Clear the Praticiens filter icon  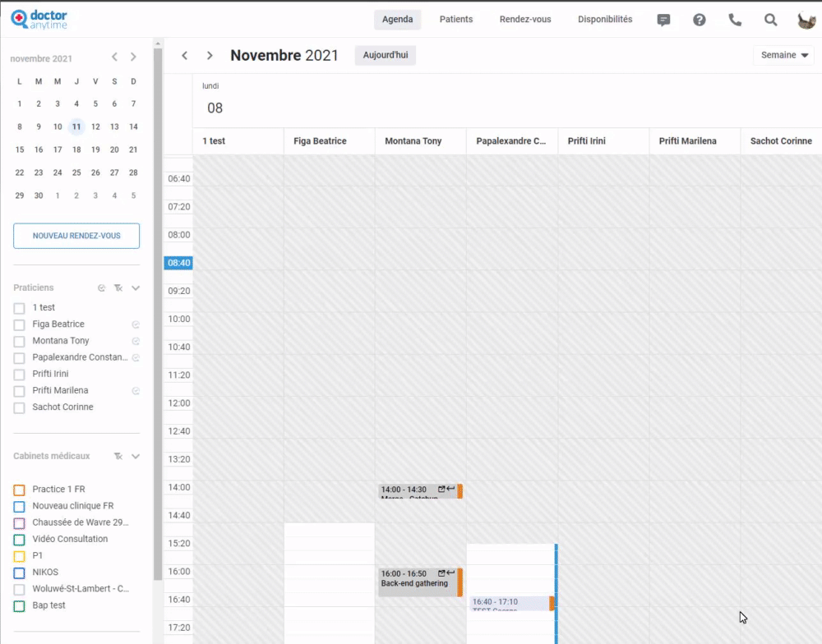(x=118, y=288)
